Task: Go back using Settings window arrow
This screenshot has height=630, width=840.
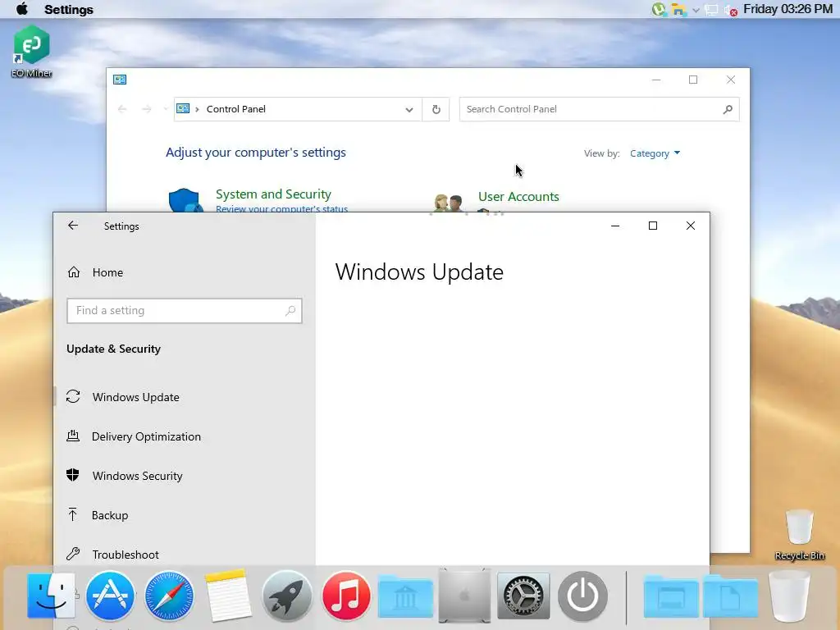Action: click(73, 226)
